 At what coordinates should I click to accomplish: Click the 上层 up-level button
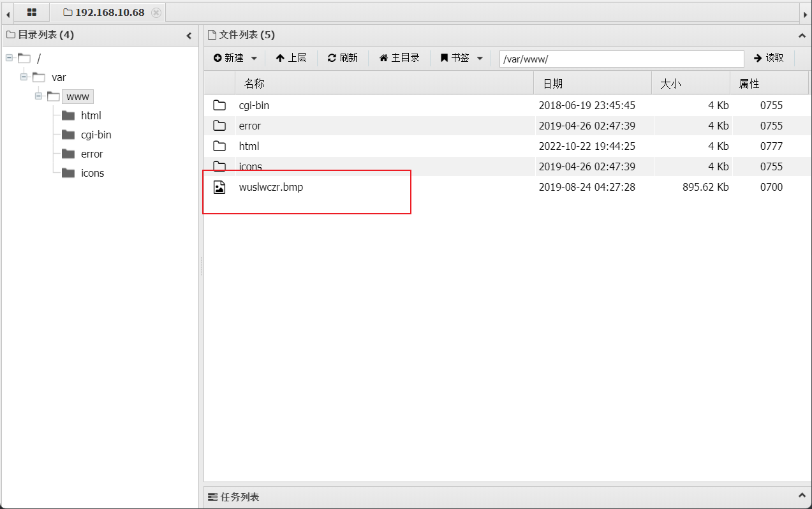[291, 58]
